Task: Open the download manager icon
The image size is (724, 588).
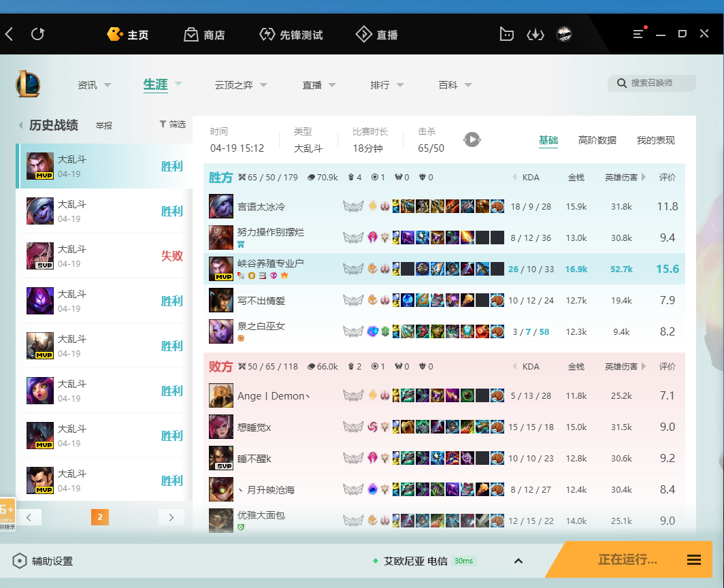Action: [x=535, y=34]
